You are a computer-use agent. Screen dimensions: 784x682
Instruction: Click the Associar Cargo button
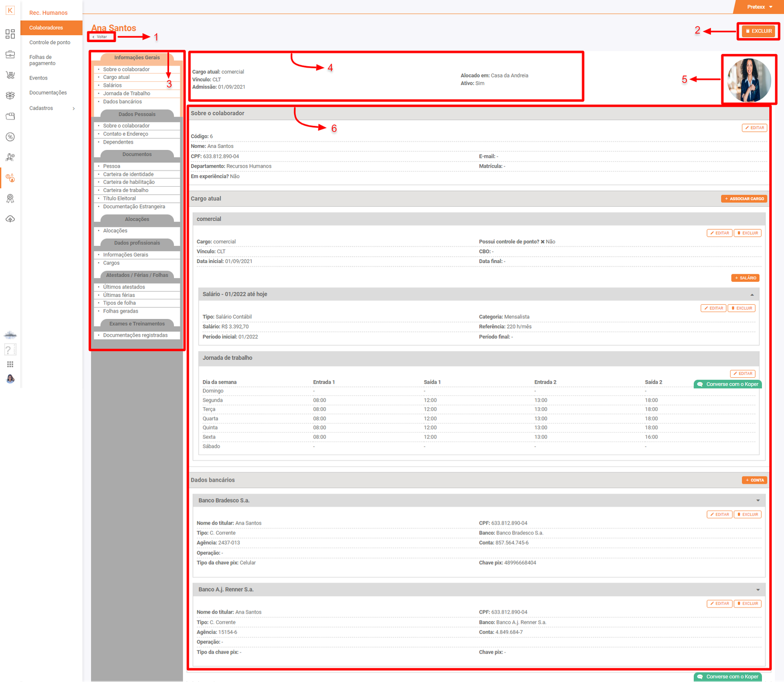(744, 199)
